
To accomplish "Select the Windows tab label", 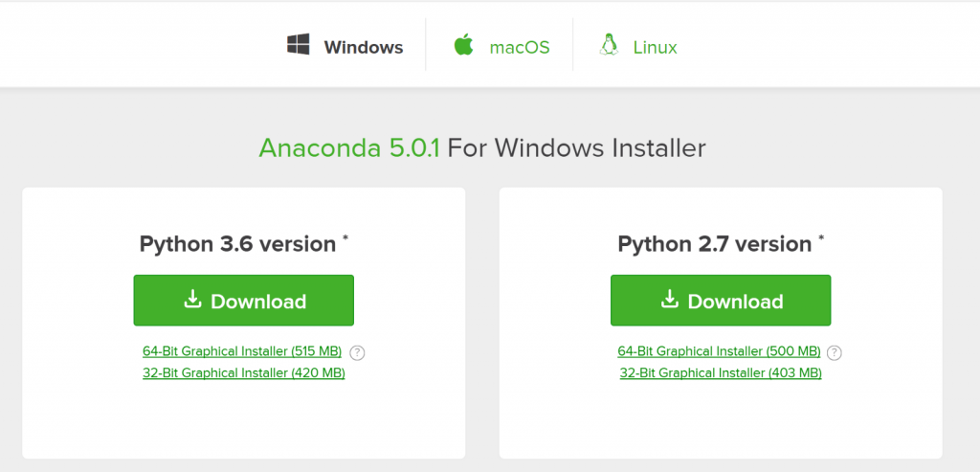I will 363,47.
